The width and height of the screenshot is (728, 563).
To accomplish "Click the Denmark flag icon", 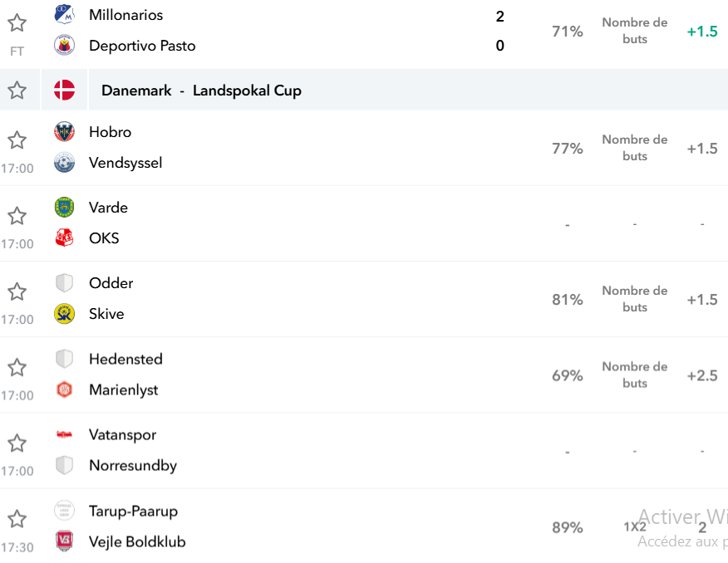I will point(64,90).
